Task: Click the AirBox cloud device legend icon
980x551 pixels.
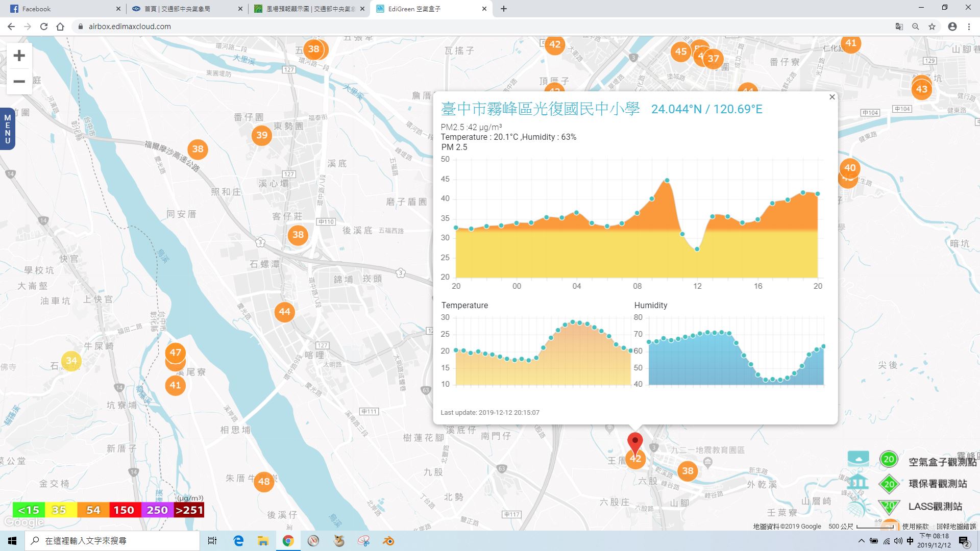Action: [858, 459]
